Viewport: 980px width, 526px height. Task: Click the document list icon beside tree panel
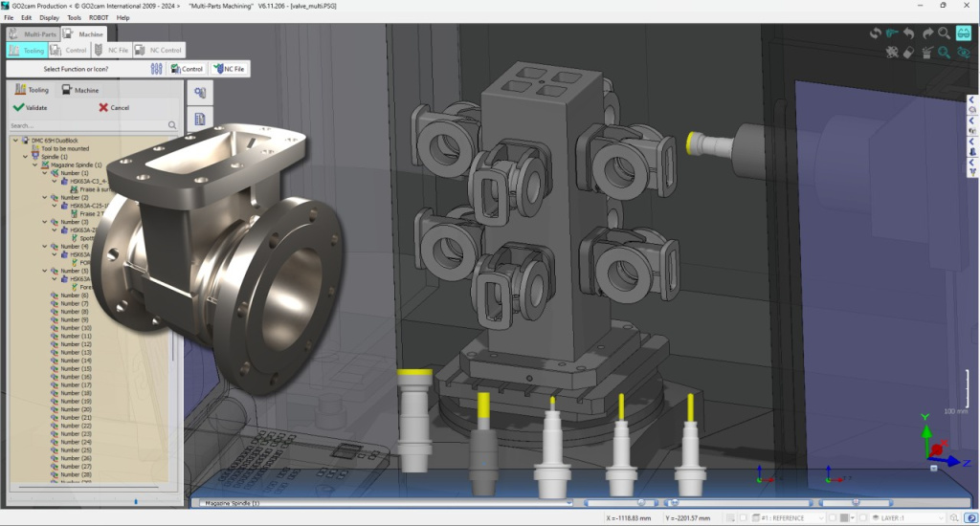click(200, 119)
